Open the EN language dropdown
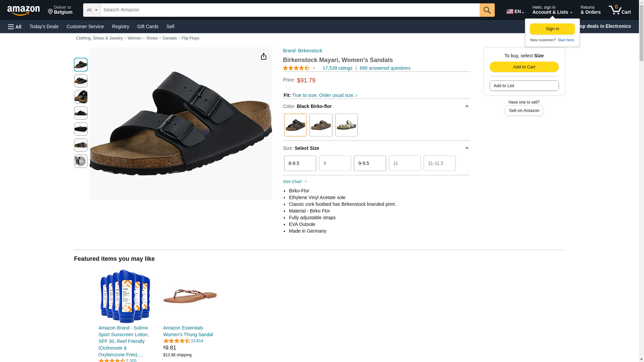Viewport: 644px width, 362px height. point(515,11)
